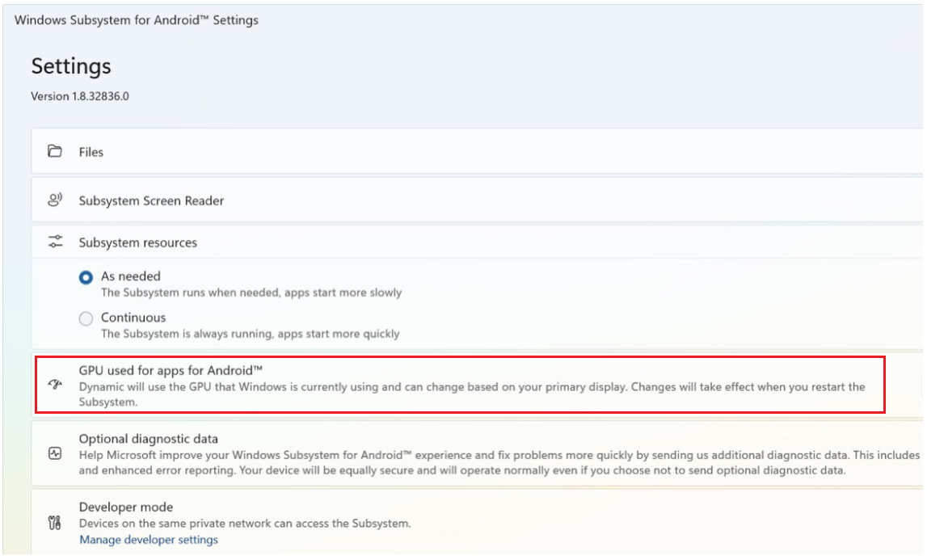Click the GPU used for apps title

tap(171, 370)
